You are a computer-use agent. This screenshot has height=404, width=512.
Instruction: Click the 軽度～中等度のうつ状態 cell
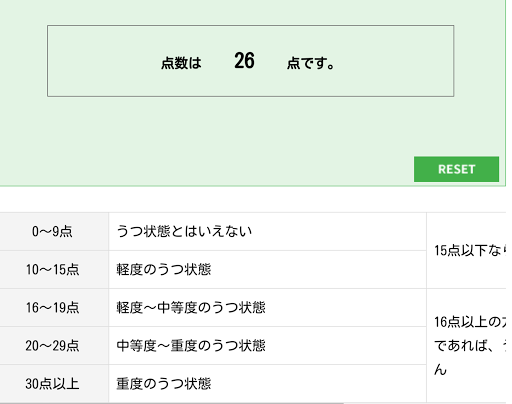point(267,307)
